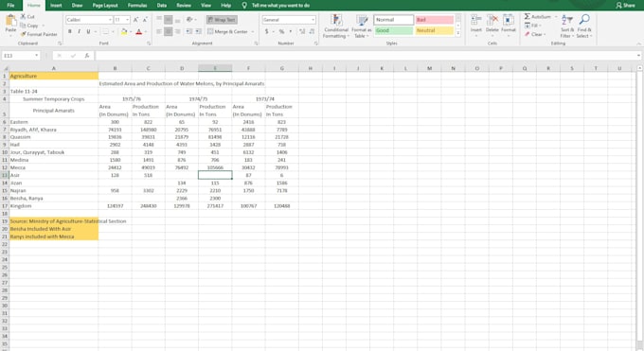
Task: Open the Sort & Filter menu
Action: 567,26
